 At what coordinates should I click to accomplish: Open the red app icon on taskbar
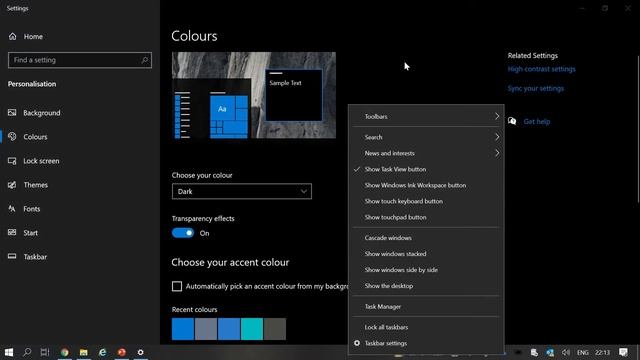122,352
